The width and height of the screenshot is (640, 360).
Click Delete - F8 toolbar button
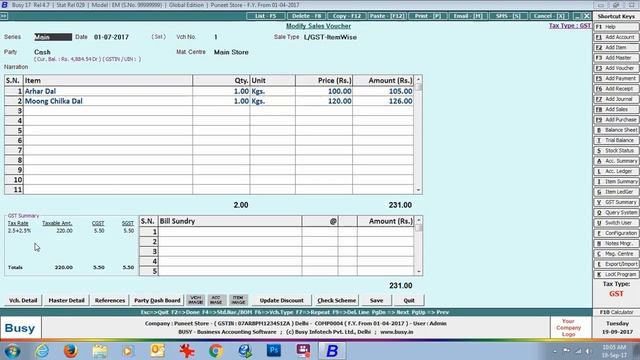306,16
